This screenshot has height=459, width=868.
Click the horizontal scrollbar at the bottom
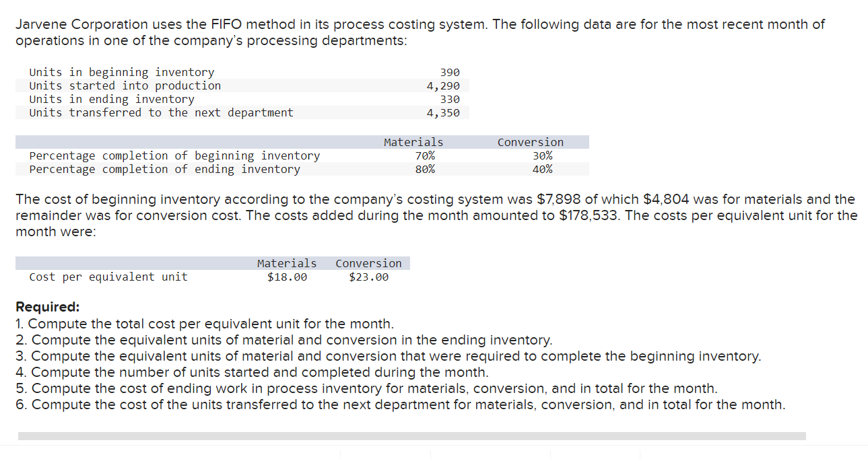[411, 436]
